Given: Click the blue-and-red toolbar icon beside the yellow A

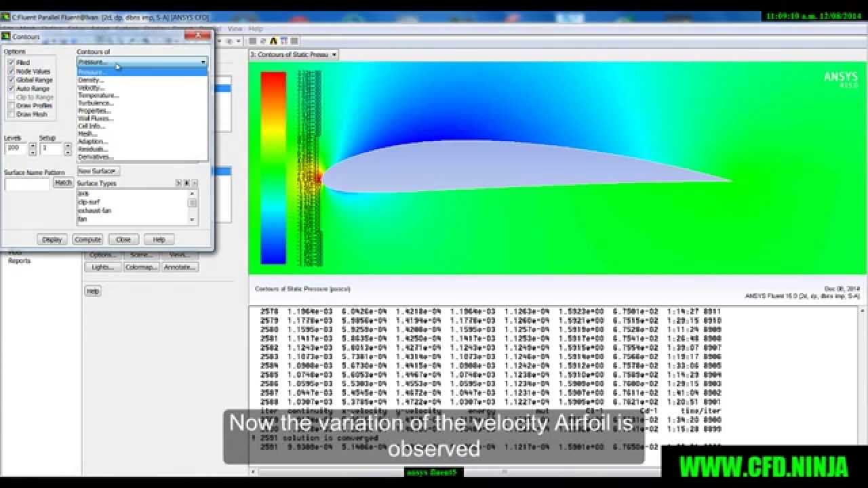Looking at the screenshot, I should 284,41.
